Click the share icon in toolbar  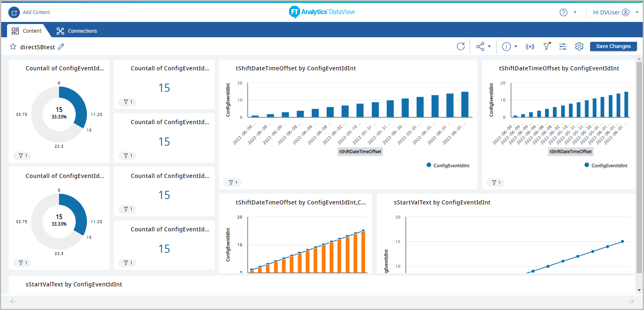480,46
